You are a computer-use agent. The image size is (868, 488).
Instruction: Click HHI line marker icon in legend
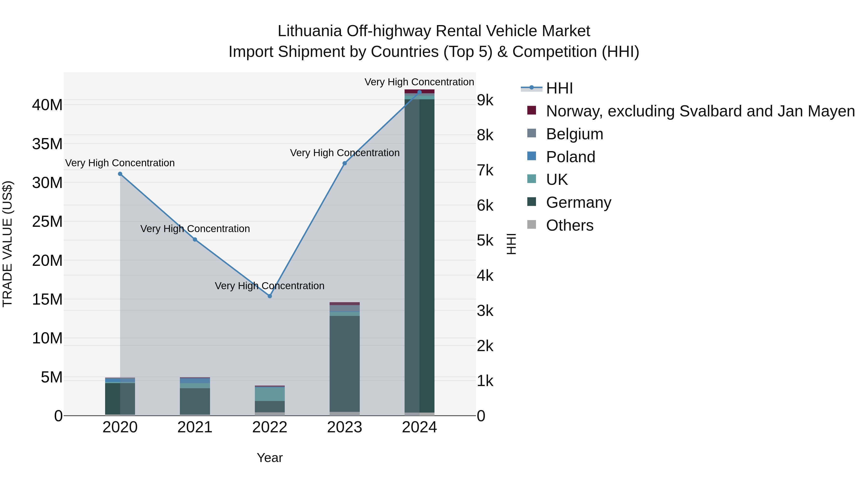(x=531, y=88)
